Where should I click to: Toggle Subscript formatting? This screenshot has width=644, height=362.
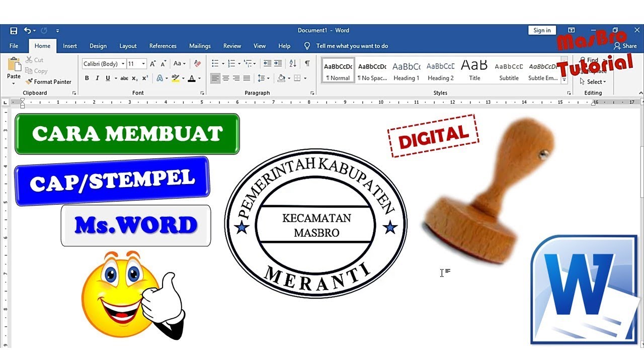(x=134, y=78)
